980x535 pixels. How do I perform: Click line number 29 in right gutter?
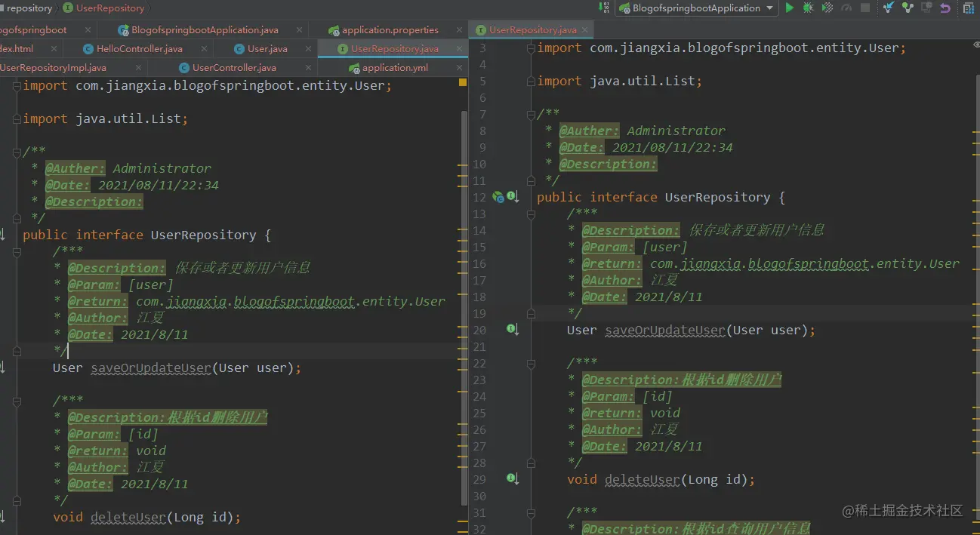479,479
